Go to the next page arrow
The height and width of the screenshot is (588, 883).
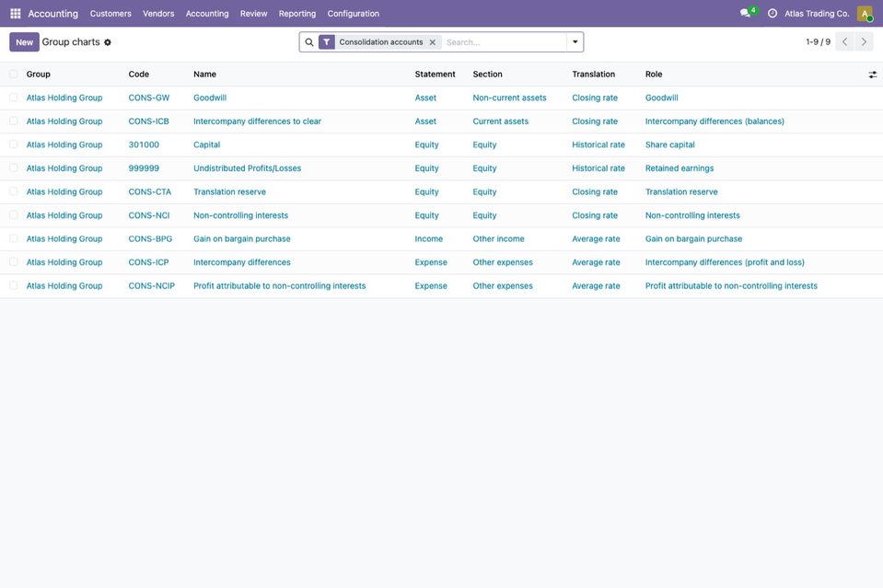[x=864, y=41]
